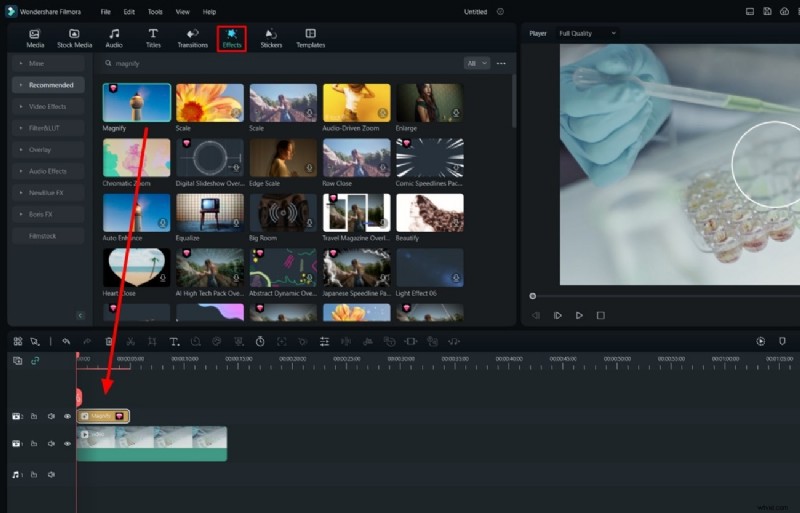800x513 pixels.
Task: Select the Magnify effect thumbnail
Action: tap(137, 103)
